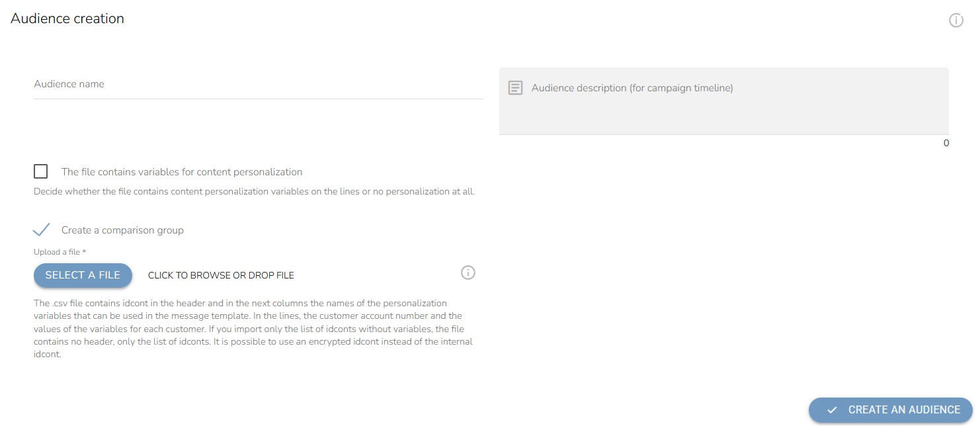The width and height of the screenshot is (980, 426).
Task: Click 'CLICK TO BROWSE OR DROP FILE' text
Action: pos(221,275)
